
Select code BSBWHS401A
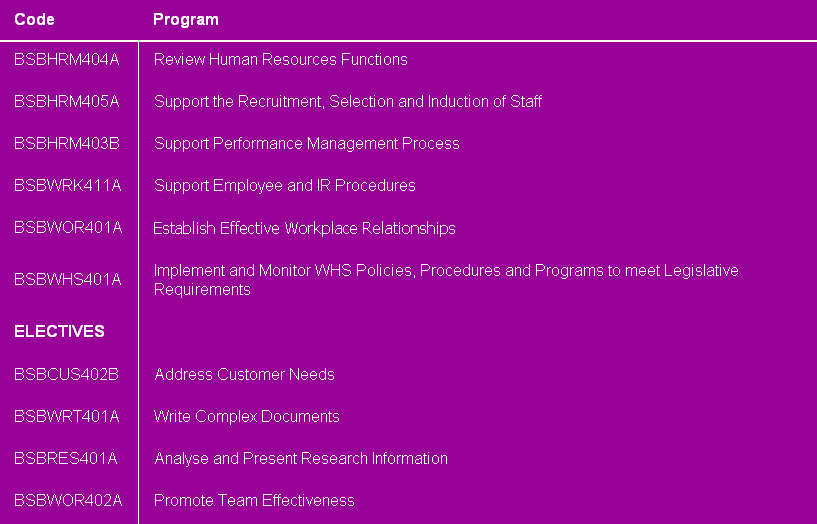(x=67, y=279)
